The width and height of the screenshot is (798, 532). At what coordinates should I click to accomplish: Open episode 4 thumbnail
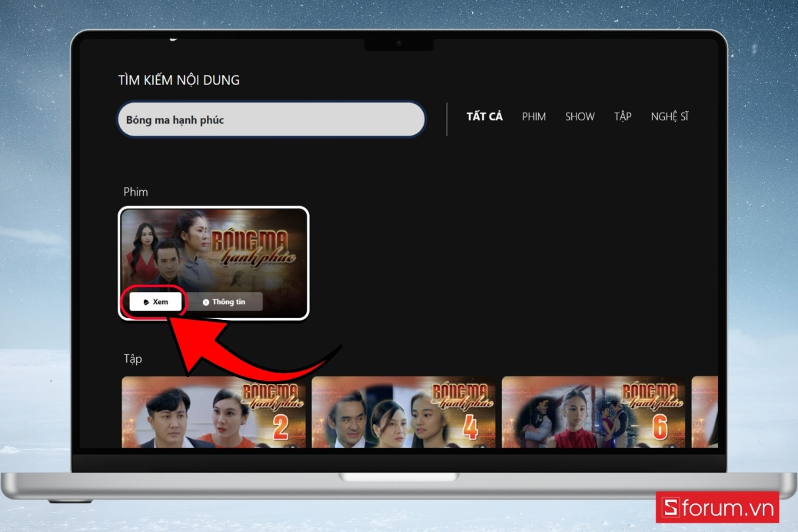point(404,412)
